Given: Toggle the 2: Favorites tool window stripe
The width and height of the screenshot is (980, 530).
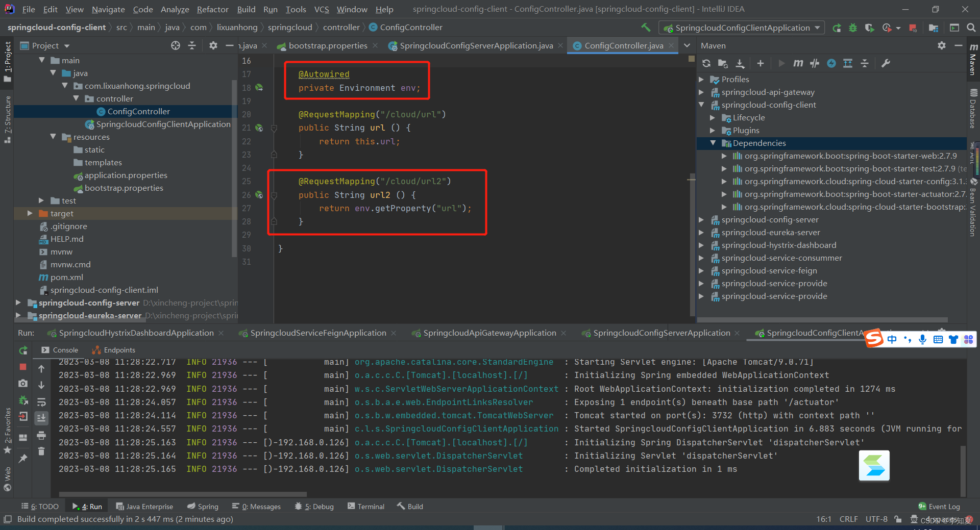Looking at the screenshot, I should pos(7,431).
